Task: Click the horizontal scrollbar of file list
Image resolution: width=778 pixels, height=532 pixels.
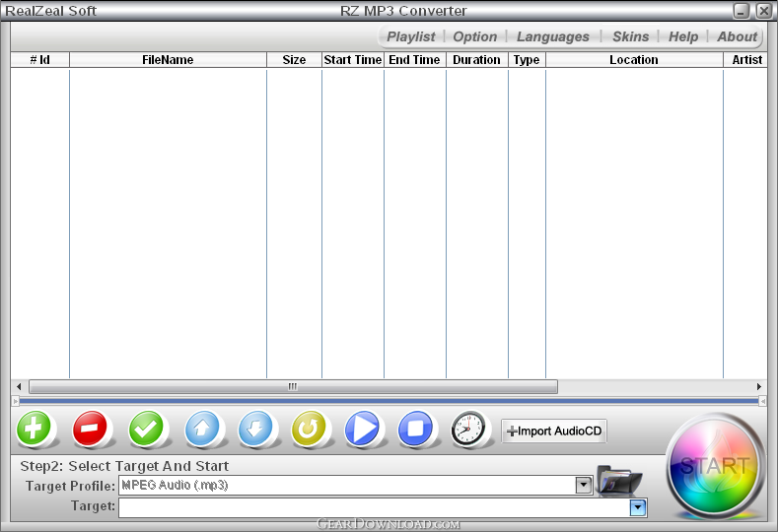Action: click(293, 387)
